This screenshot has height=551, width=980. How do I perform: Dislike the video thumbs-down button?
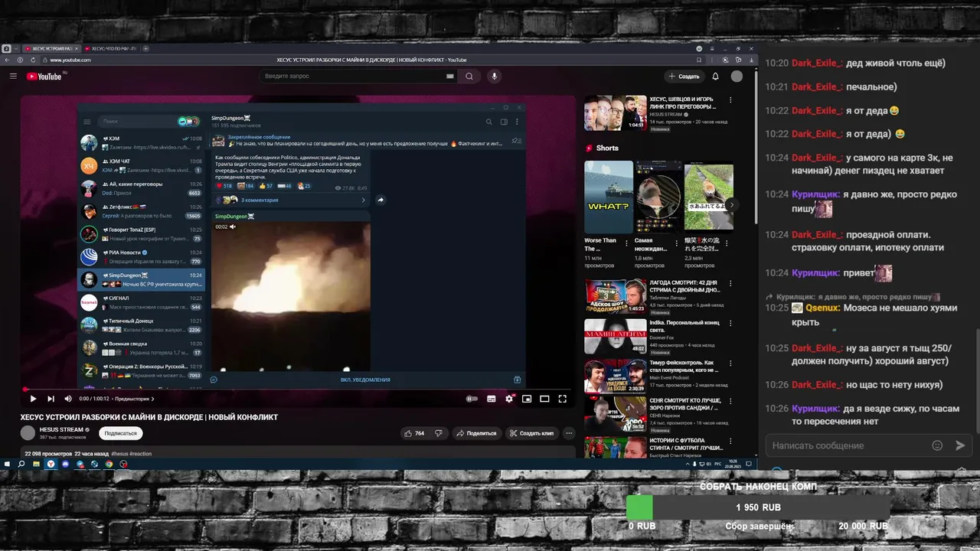pyautogui.click(x=439, y=433)
